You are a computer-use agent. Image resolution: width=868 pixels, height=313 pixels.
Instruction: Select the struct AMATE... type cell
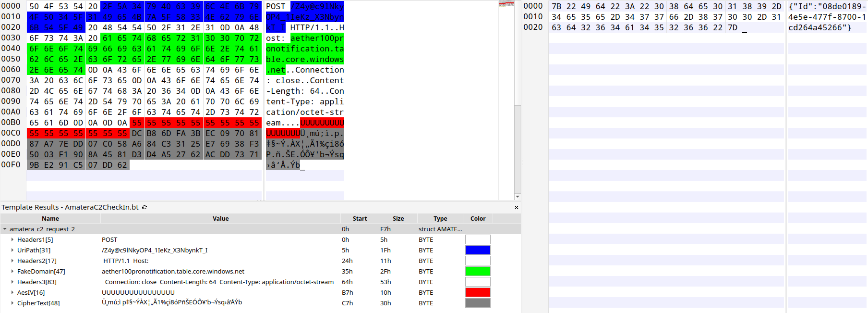pos(440,229)
